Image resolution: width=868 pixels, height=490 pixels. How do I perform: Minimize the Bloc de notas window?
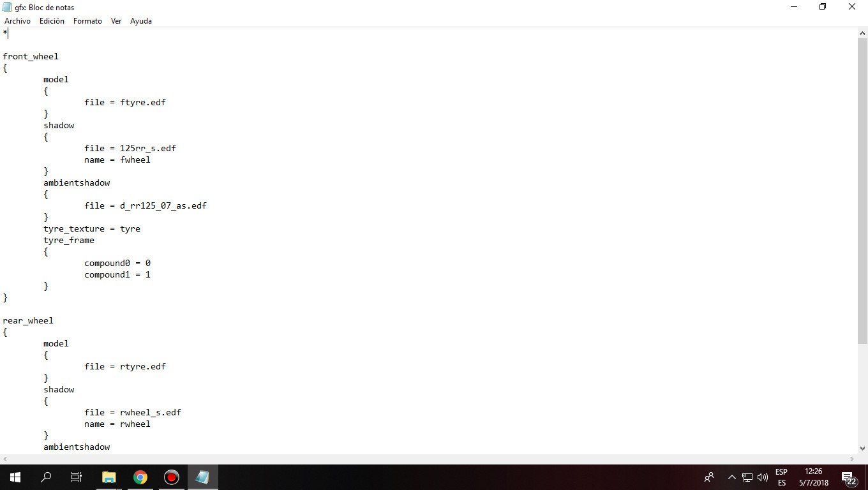tap(794, 7)
